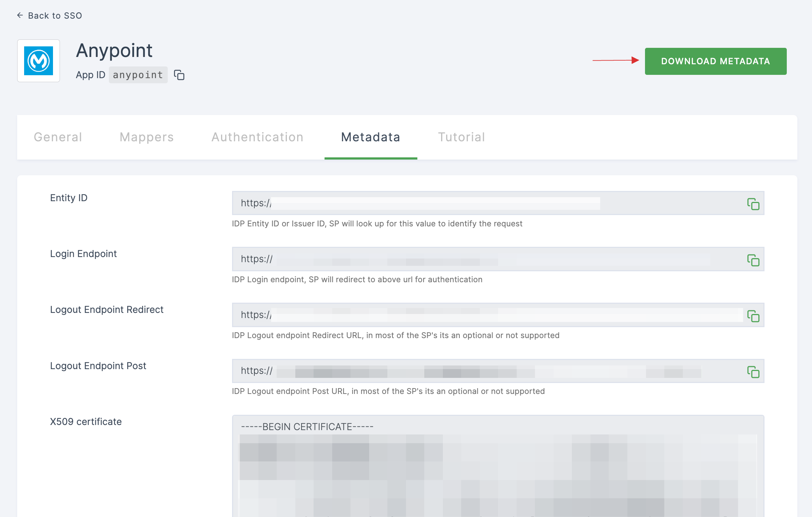The image size is (812, 517).
Task: Select the Metadata tab
Action: 371,137
